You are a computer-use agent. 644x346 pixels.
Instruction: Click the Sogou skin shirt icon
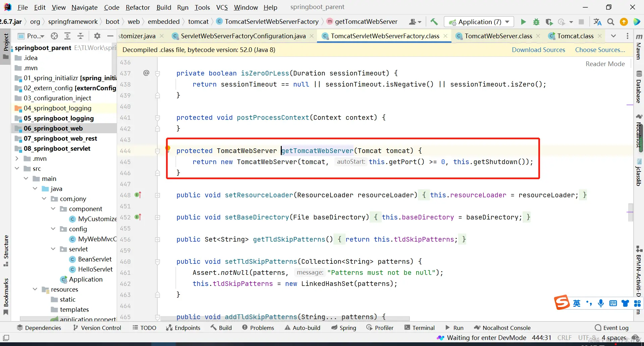tap(625, 303)
